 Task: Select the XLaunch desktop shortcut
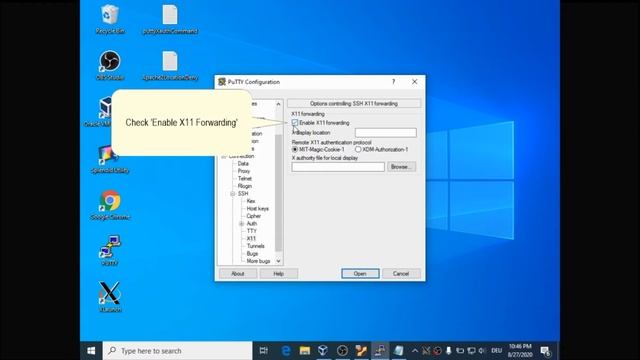[x=109, y=297]
